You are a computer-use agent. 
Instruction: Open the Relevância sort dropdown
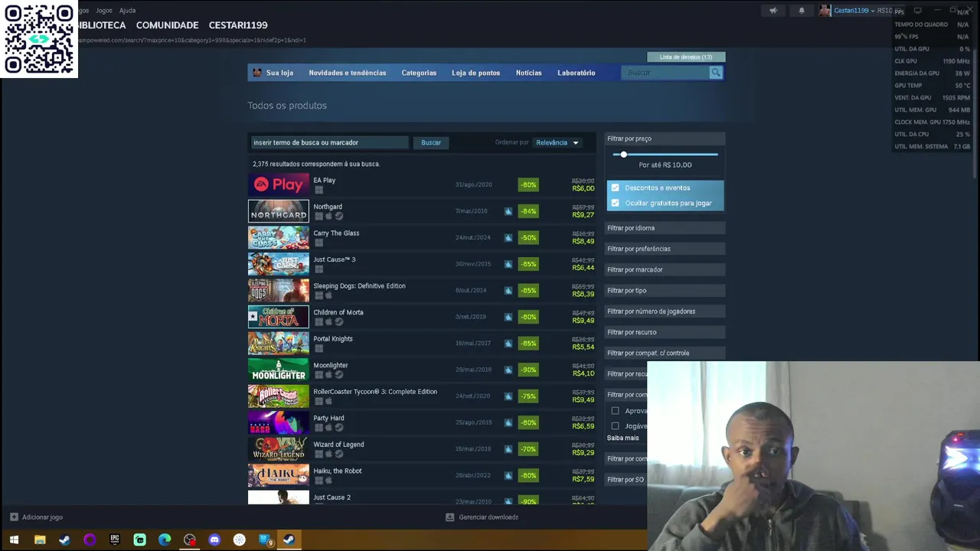click(x=557, y=142)
